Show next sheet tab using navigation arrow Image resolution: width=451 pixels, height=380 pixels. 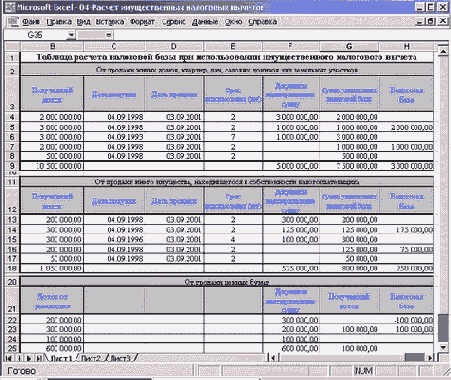pos(29,358)
